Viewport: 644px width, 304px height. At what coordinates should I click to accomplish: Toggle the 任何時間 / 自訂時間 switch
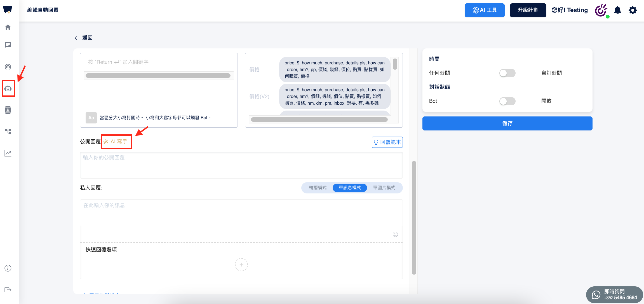[507, 73]
